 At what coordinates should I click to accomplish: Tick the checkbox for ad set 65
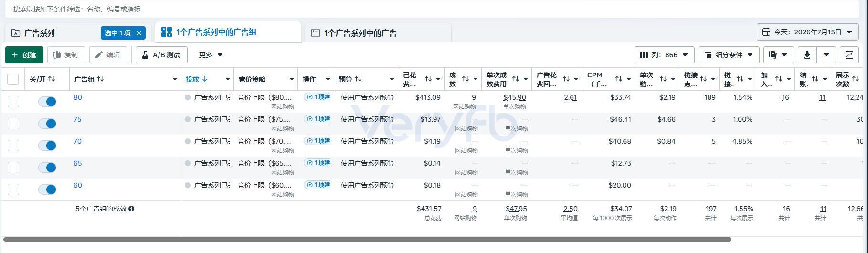pos(13,168)
